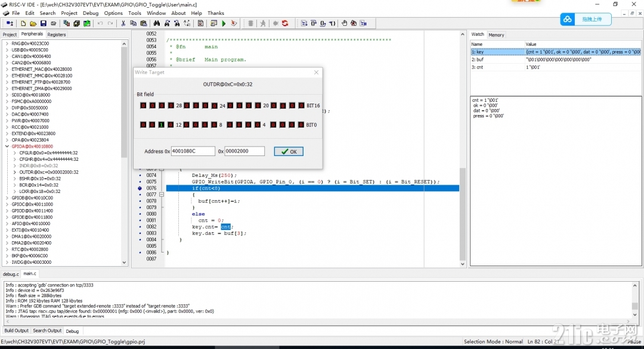Click the Redo arrow icon
Image resolution: width=644 pixels, height=349 pixels.
110,23
